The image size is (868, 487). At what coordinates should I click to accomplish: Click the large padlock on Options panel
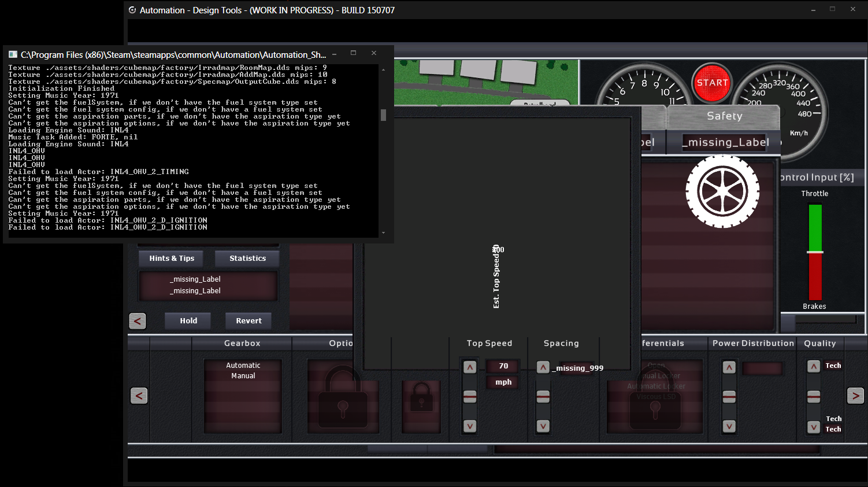click(343, 397)
